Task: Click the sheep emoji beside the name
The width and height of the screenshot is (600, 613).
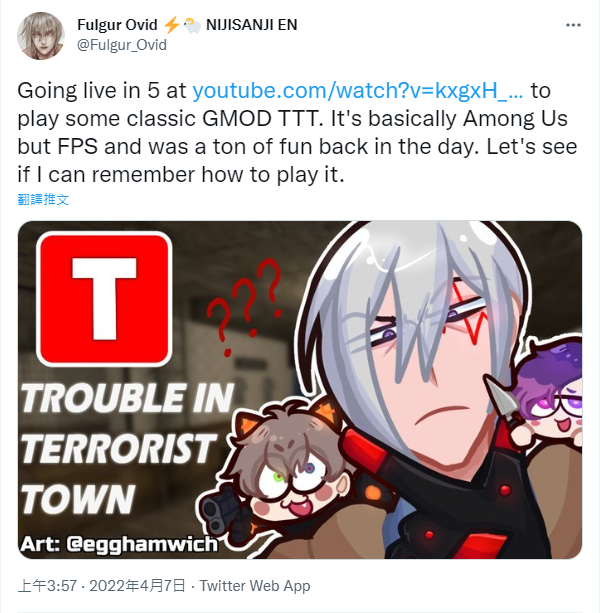Action: [192, 25]
